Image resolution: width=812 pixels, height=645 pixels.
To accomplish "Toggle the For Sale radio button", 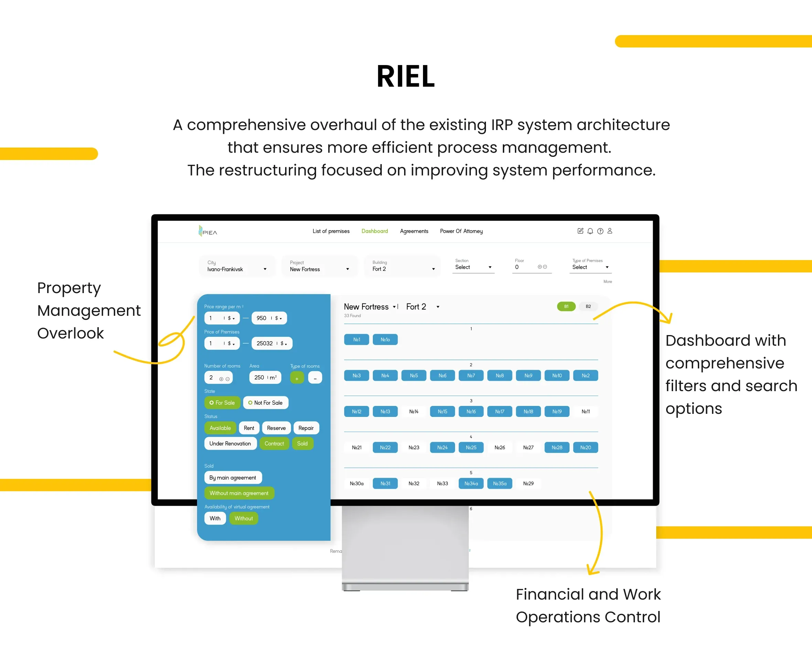I will [x=221, y=403].
